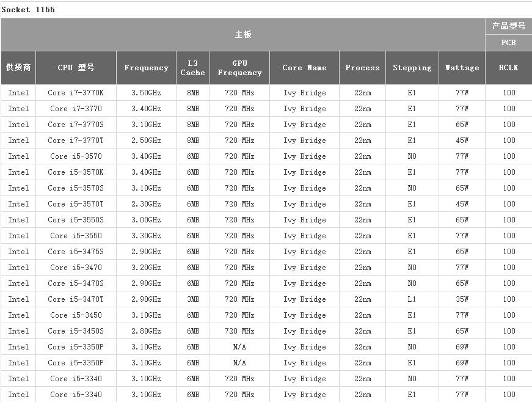The image size is (532, 402).
Task: Click the BCLK column header
Action: coord(509,67)
